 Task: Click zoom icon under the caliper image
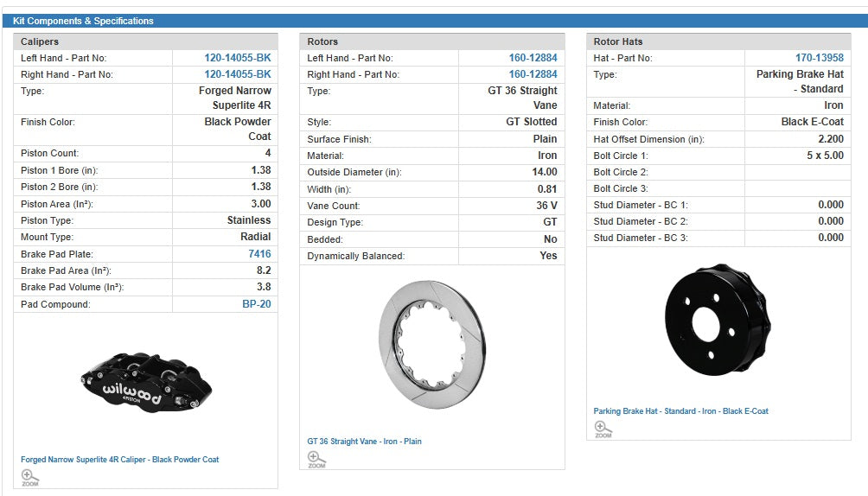(x=29, y=477)
